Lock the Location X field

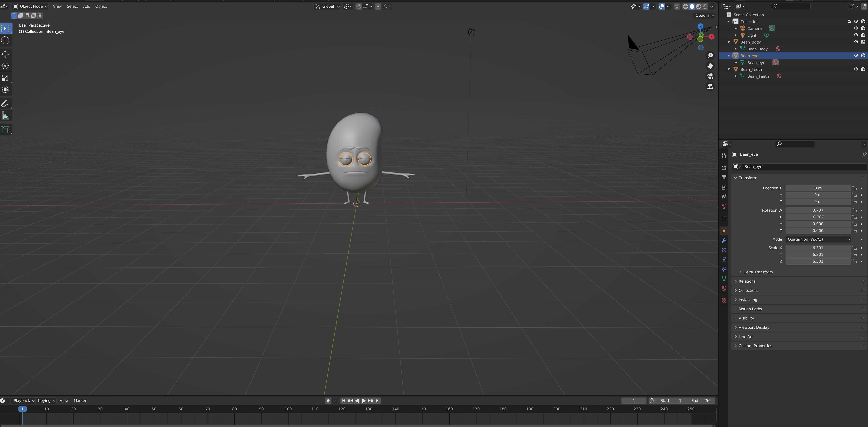(854, 188)
